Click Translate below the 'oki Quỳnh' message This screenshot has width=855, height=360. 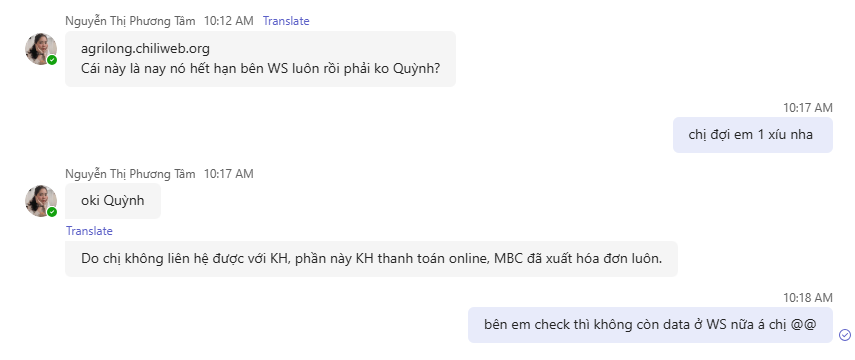(x=89, y=231)
